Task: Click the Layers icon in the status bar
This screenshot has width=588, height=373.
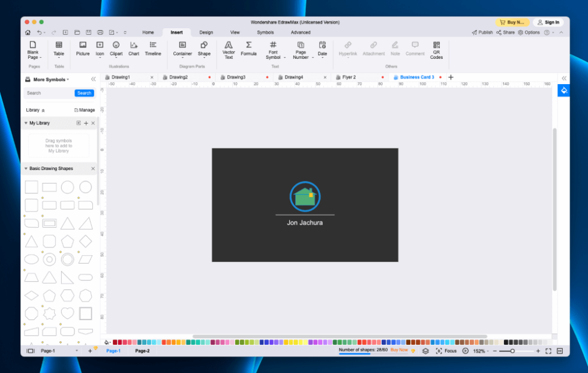Action: 426,351
